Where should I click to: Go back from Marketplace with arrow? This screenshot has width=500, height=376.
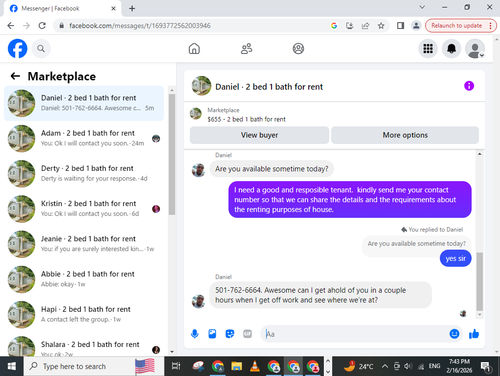[x=15, y=76]
